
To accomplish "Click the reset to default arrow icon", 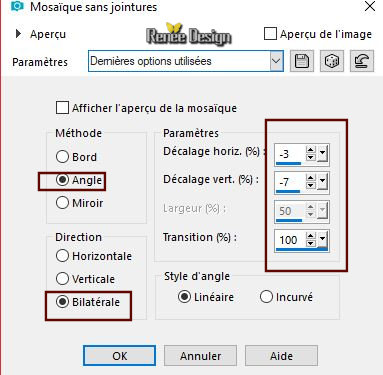I will [362, 61].
